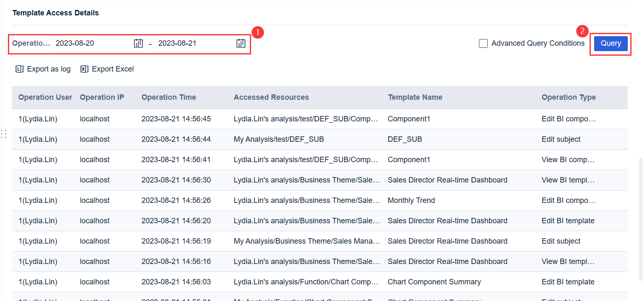Click the Operation User column header
The width and height of the screenshot is (644, 301).
[45, 97]
